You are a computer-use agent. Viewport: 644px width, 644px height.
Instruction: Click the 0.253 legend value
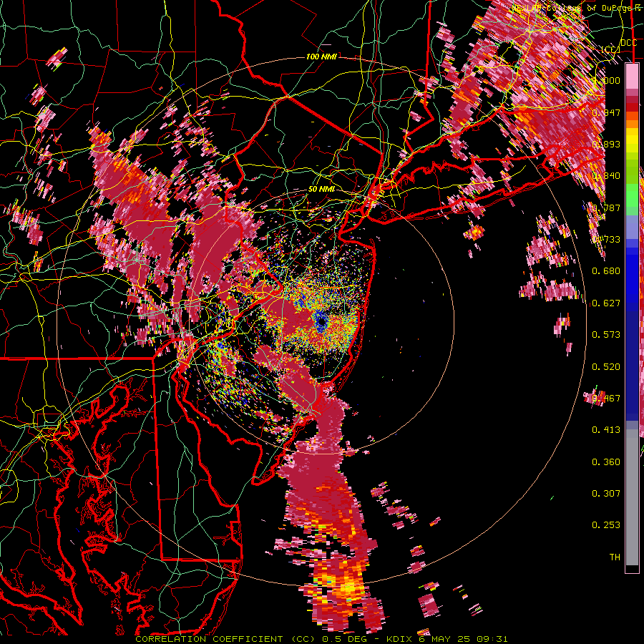pyautogui.click(x=606, y=525)
